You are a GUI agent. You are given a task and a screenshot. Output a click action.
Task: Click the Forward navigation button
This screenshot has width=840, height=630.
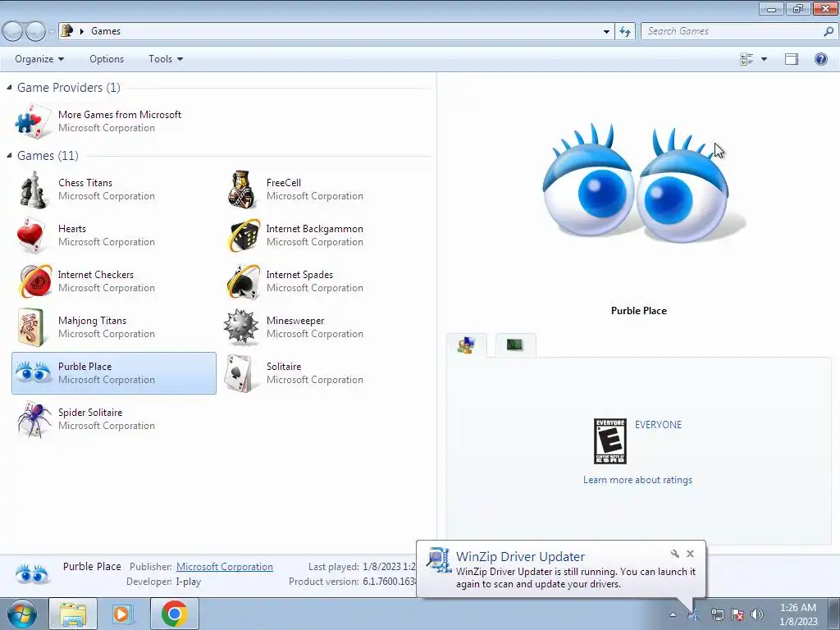pyautogui.click(x=36, y=32)
